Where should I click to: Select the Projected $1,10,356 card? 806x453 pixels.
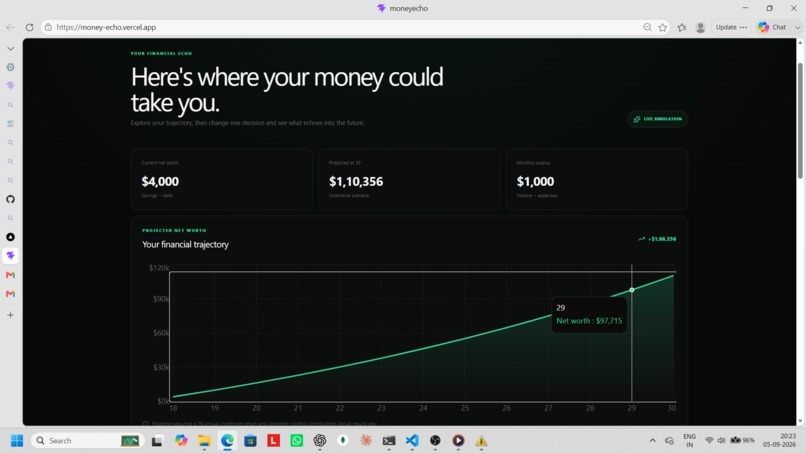coord(409,179)
